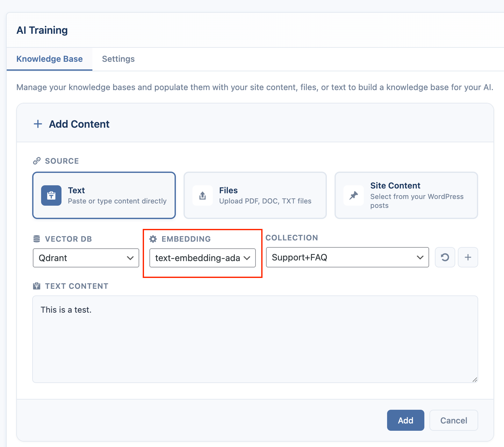Click the Site Content pin icon

354,195
